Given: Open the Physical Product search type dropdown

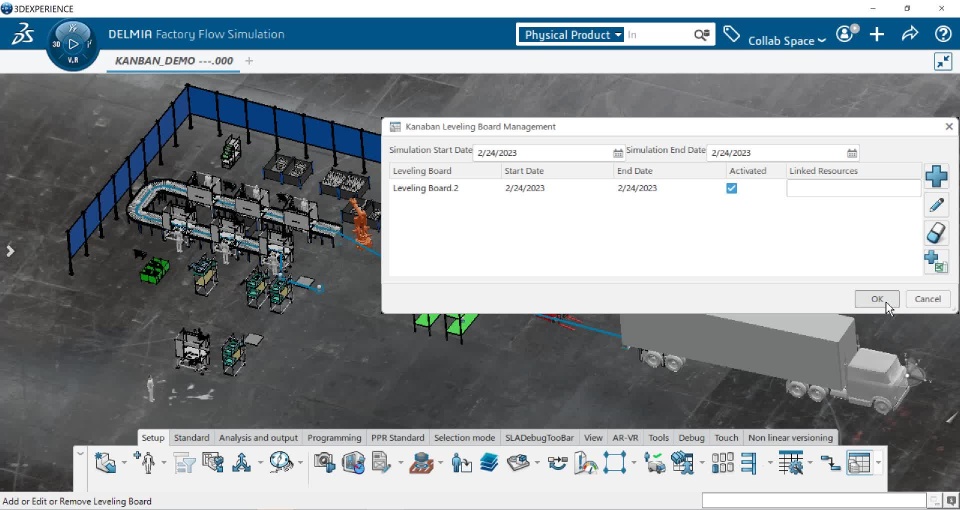Looking at the screenshot, I should tap(571, 35).
